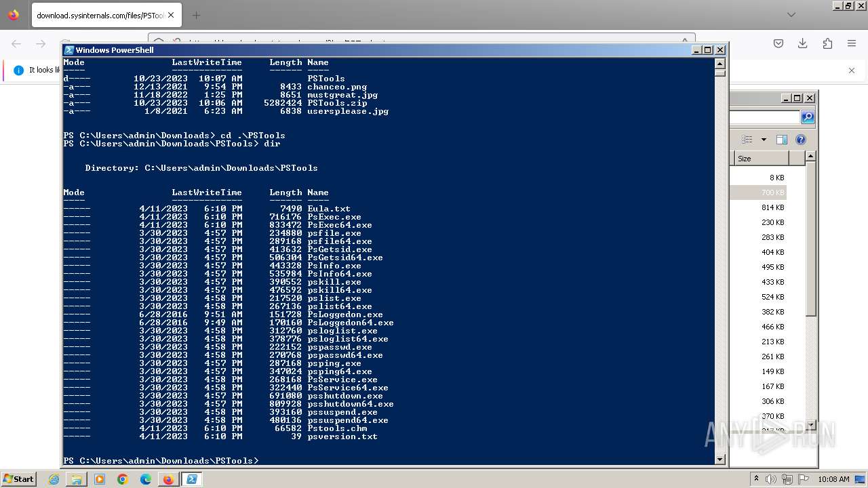The width and height of the screenshot is (868, 488).
Task: Open the PowerShell window system menu icon
Action: [x=69, y=50]
